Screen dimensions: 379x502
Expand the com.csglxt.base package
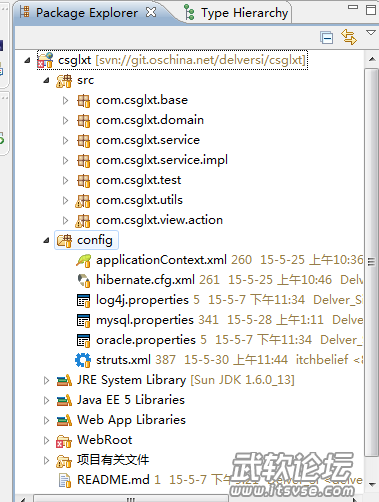[65, 100]
